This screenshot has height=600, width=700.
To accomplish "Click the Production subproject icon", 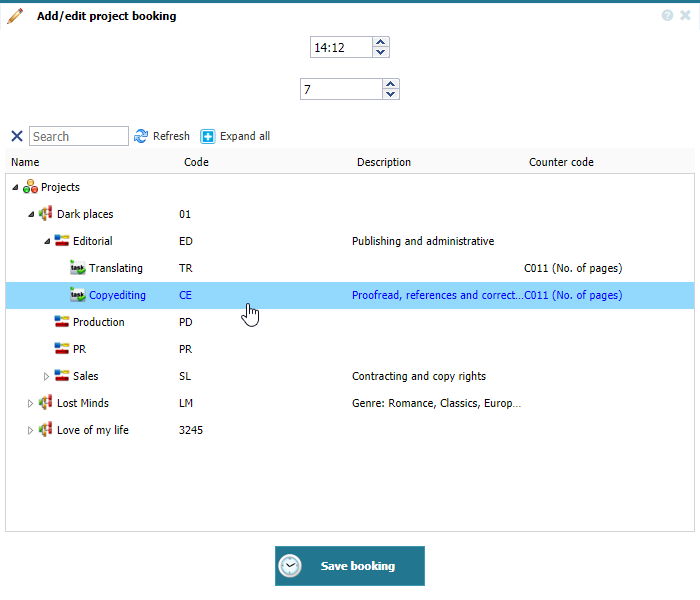I will (62, 322).
